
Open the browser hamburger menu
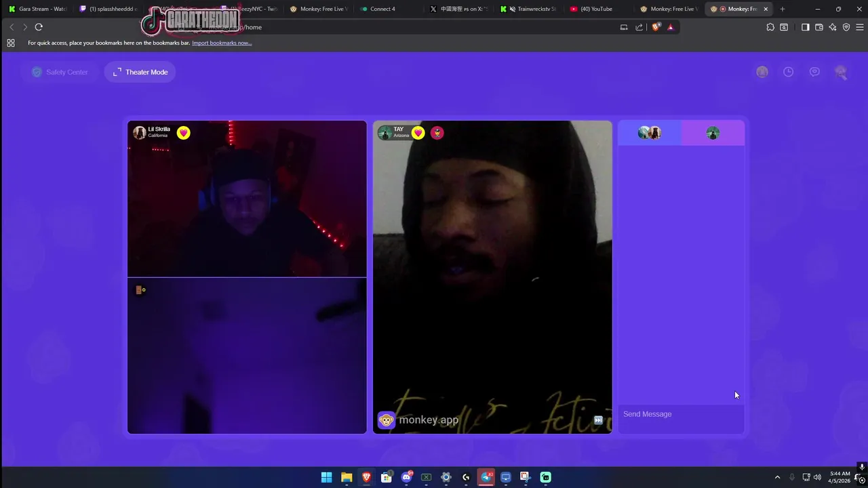(859, 27)
